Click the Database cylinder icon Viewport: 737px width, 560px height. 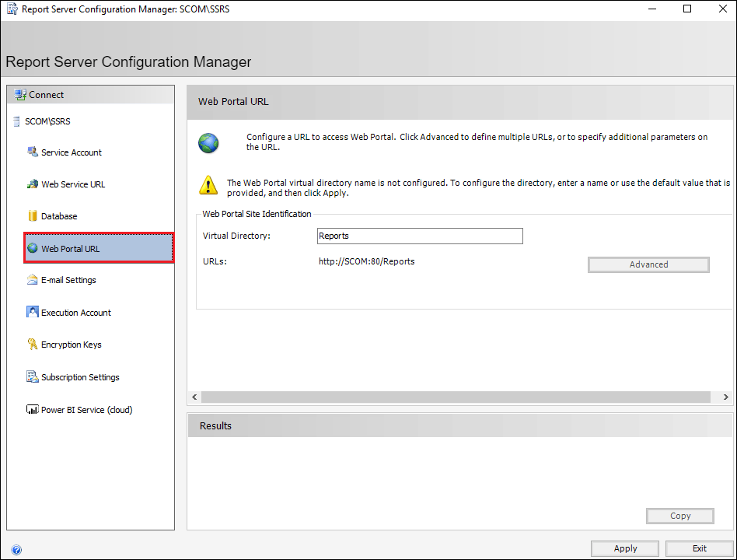click(x=33, y=215)
